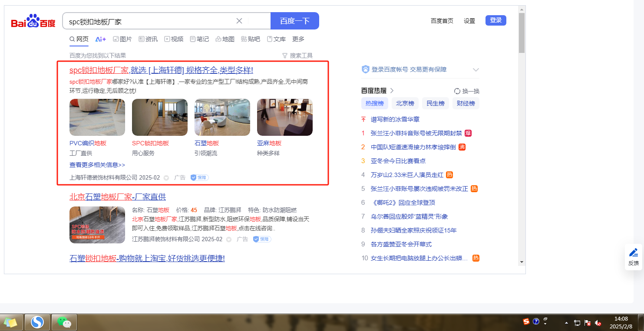Image resolution: width=644 pixels, height=331 pixels.
Task: Click the text 百度为您找到以下结果
Action: (98, 56)
